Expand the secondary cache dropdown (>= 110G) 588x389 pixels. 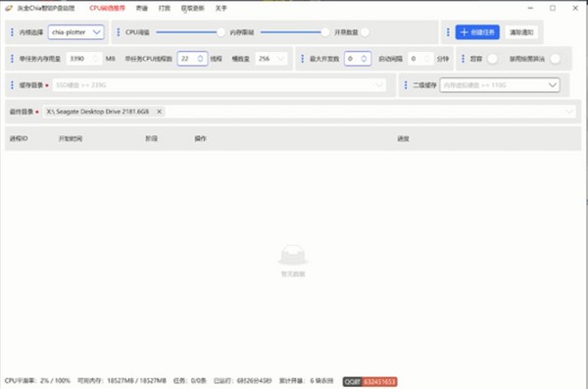pos(553,85)
